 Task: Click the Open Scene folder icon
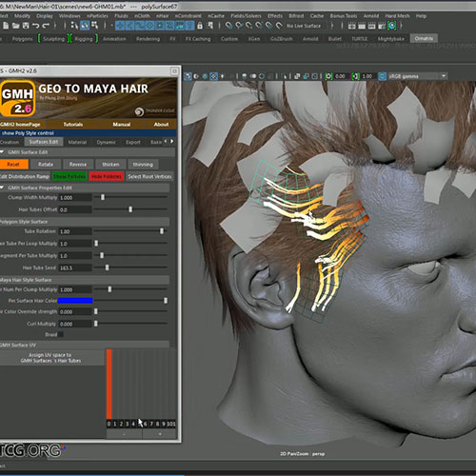15,26
